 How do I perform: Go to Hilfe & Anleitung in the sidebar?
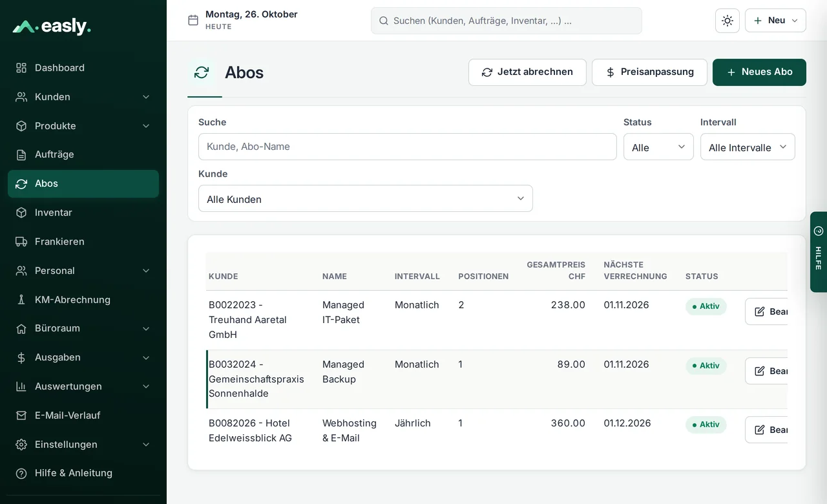83,473
